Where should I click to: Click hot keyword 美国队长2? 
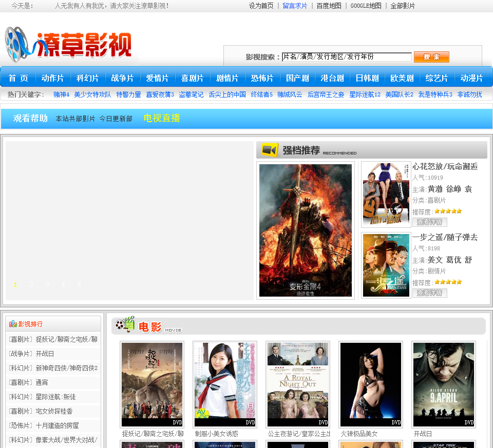click(400, 94)
